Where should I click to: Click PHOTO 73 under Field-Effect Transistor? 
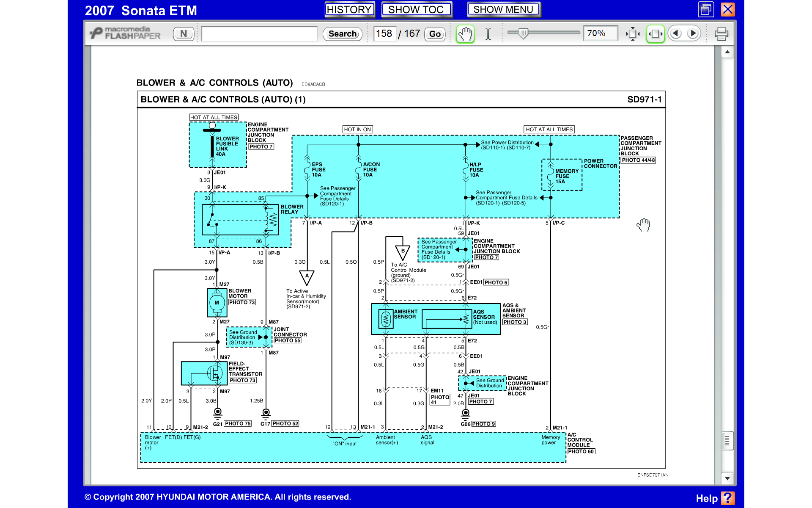(242, 380)
